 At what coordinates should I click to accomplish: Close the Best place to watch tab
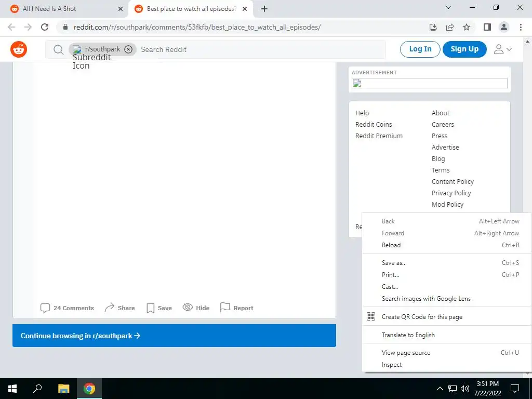click(x=245, y=9)
